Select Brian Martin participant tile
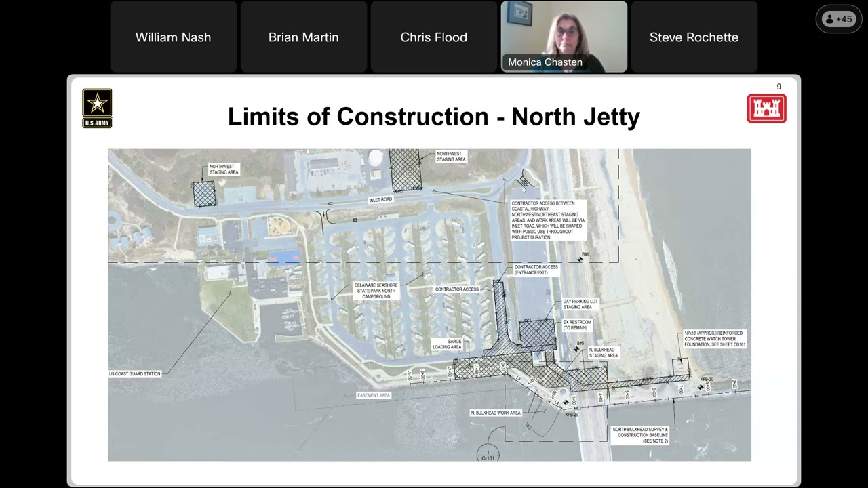868x488 pixels. [x=303, y=37]
